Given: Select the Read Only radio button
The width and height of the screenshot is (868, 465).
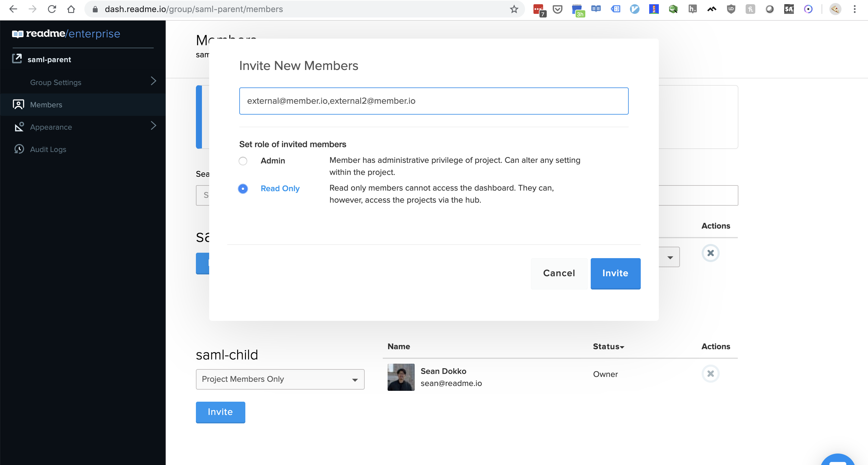Looking at the screenshot, I should [x=243, y=188].
